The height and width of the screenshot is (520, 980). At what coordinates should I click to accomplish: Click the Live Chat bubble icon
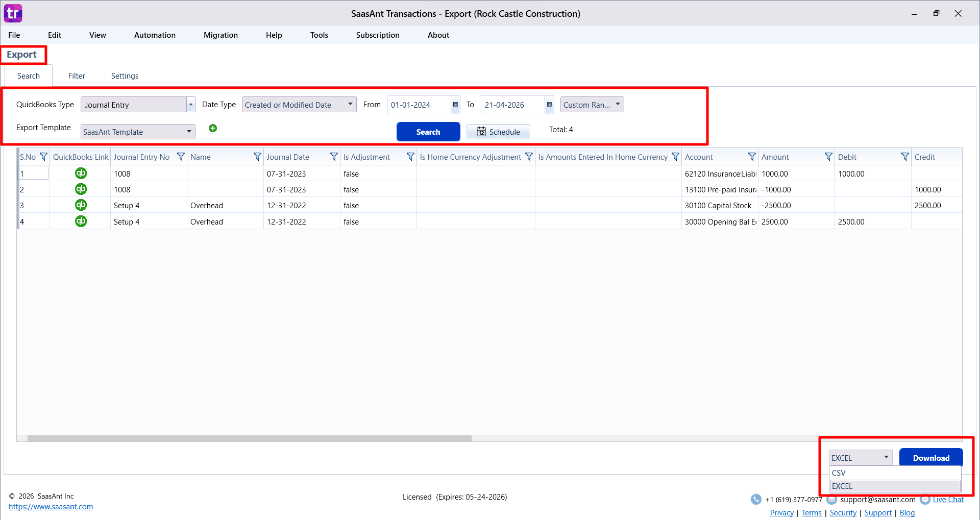[x=925, y=500]
